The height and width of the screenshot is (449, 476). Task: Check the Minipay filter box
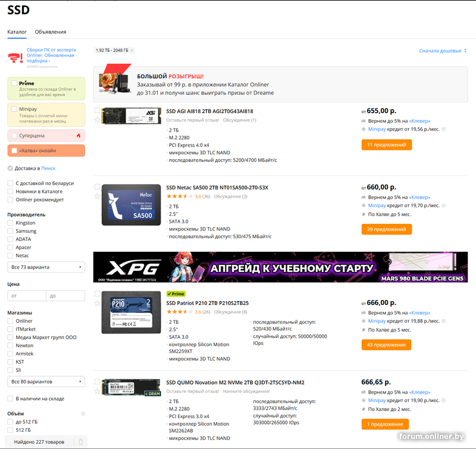click(14, 109)
